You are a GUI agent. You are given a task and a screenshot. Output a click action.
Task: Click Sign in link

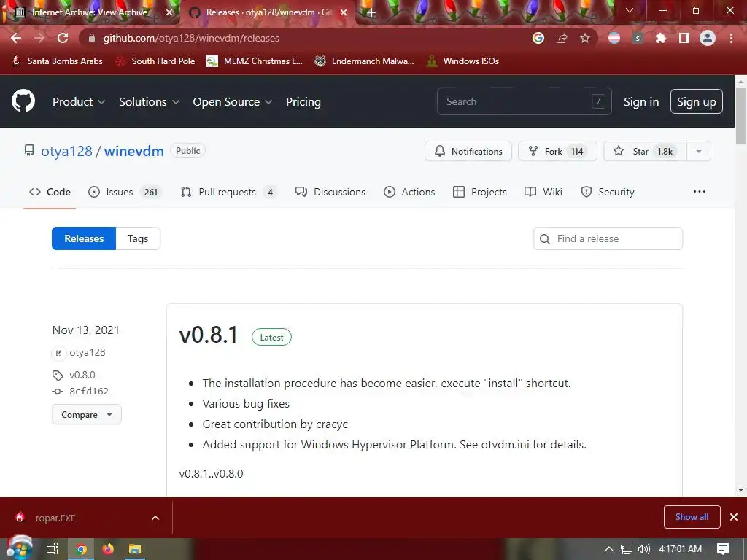(x=641, y=102)
